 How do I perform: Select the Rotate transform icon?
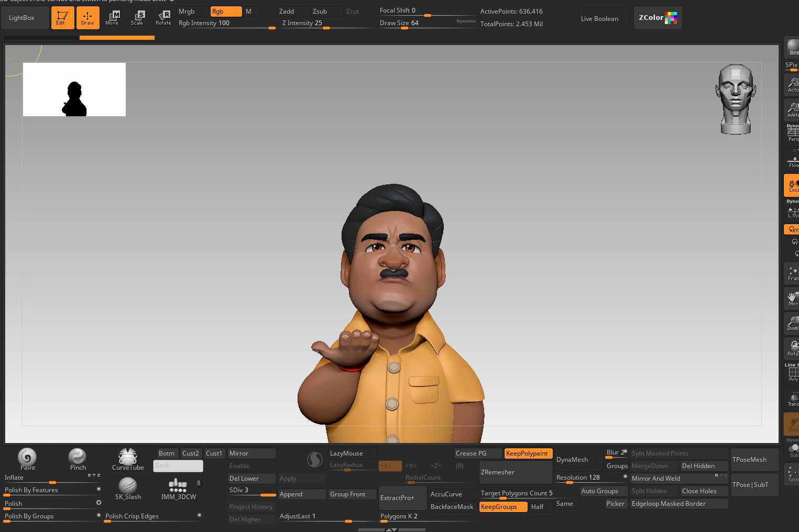pos(163,18)
